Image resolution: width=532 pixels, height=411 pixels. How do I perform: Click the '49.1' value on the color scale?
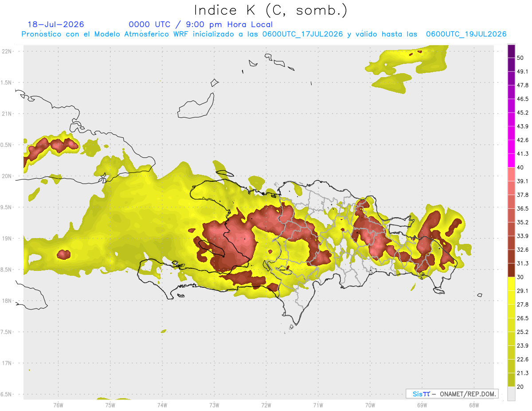[x=523, y=71]
